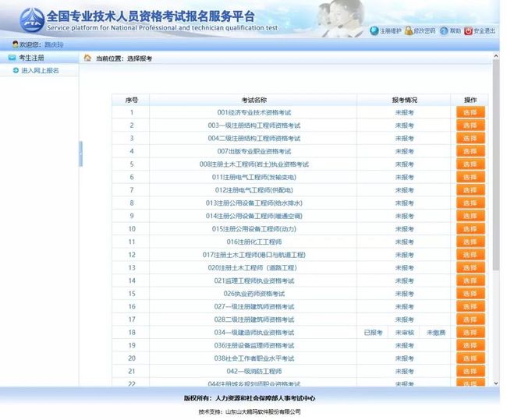507x420 pixels.
Task: Click the 帮助 link
Action: [455, 31]
